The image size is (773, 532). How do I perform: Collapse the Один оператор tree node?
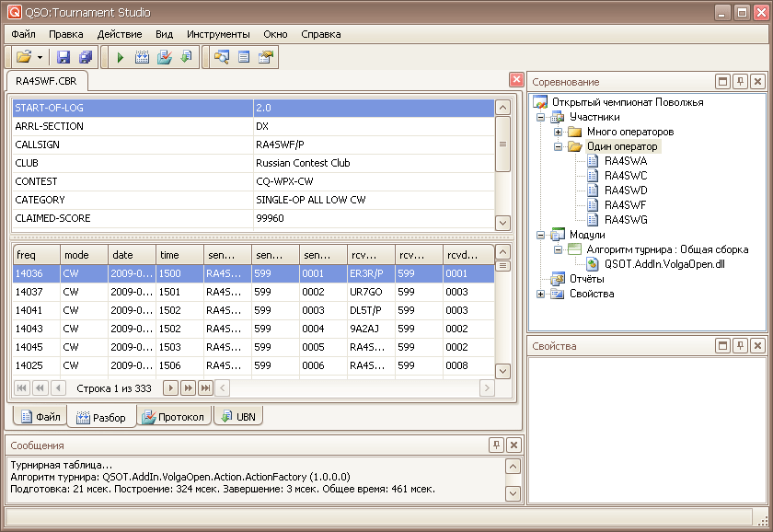tap(558, 146)
